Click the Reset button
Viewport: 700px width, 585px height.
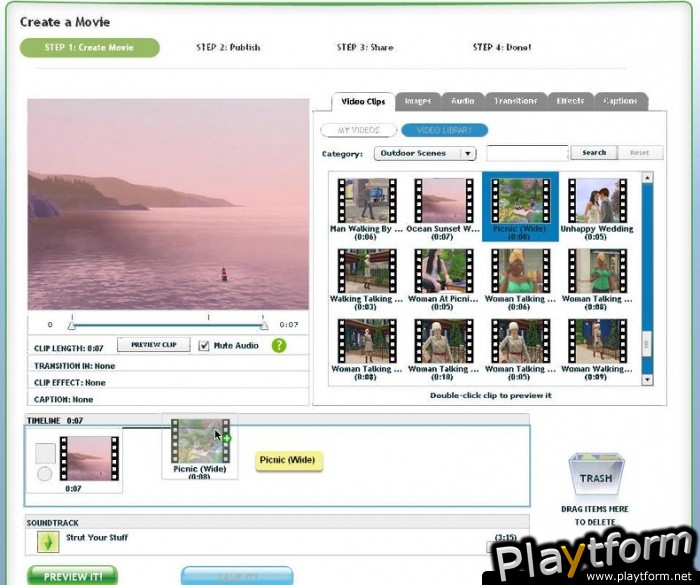[x=640, y=152]
